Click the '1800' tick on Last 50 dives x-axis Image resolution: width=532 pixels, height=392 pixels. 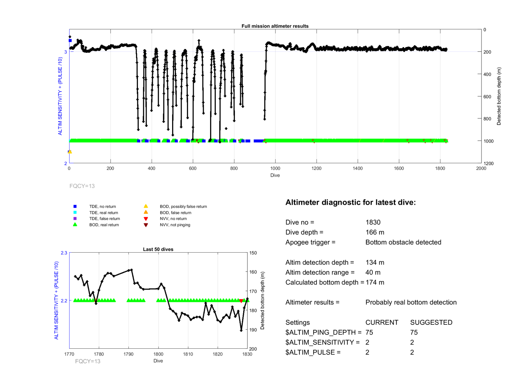158,354
